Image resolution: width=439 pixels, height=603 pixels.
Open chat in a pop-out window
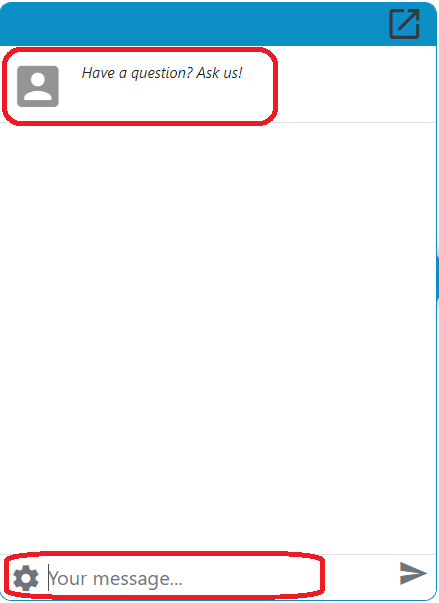coord(404,24)
